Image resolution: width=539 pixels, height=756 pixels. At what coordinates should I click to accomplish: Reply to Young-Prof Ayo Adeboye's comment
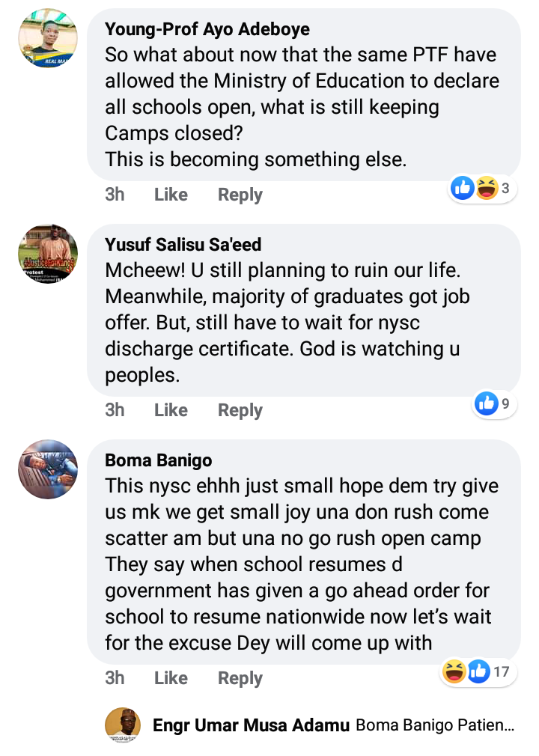240,195
